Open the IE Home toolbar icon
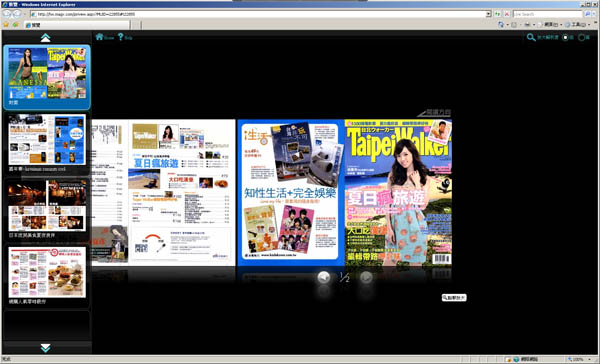Screen dimensions: 600x364 pyautogui.click(x=501, y=24)
